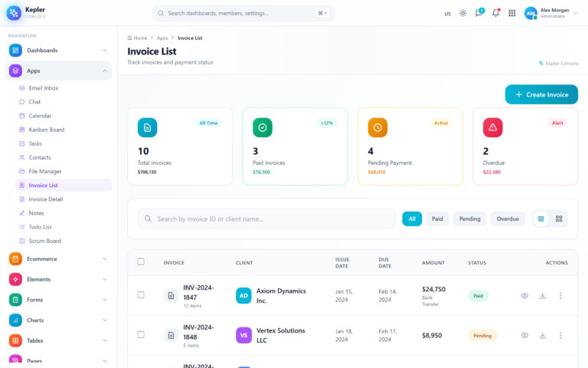Click the Create Invoice button

541,94
